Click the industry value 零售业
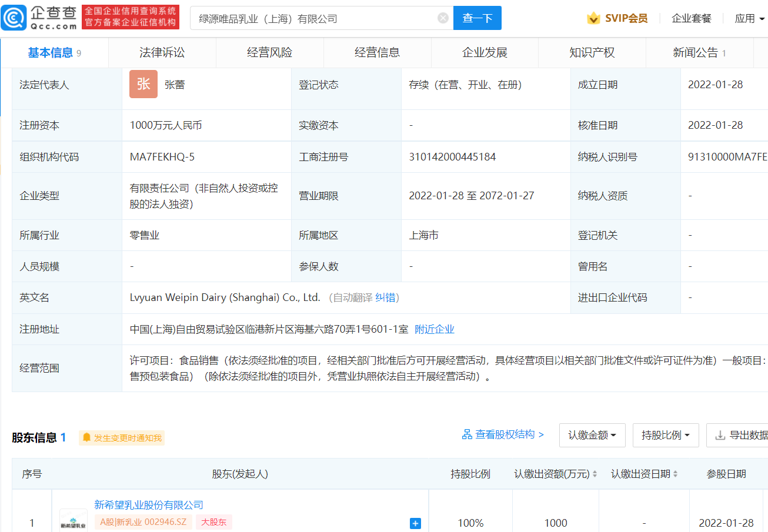Screen dimensions: 768x532 (145, 235)
